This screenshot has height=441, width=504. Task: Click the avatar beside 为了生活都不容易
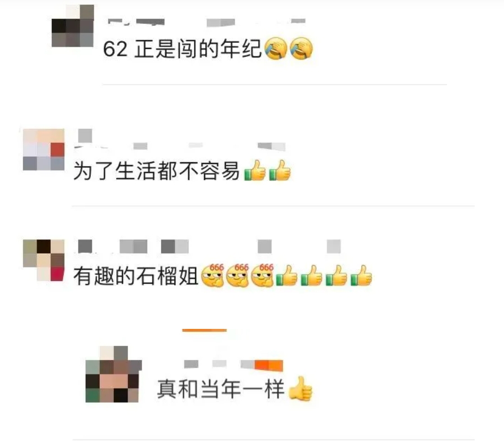coord(44,149)
